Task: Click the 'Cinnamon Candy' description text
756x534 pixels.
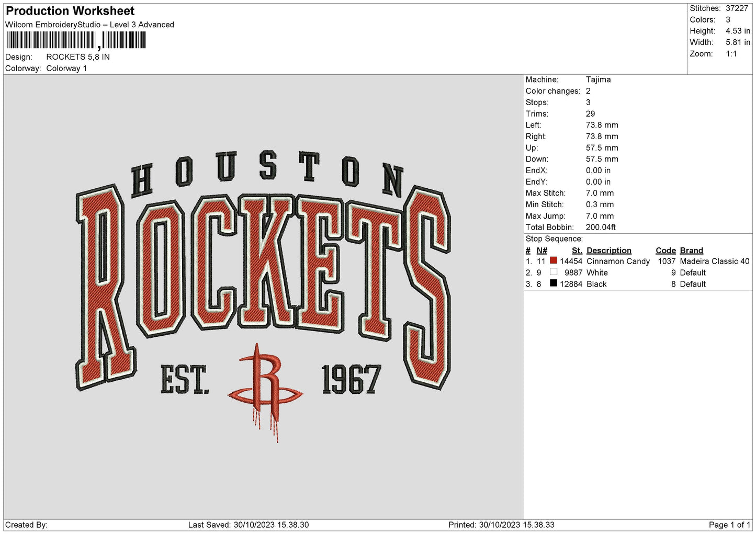Action: 618,261
